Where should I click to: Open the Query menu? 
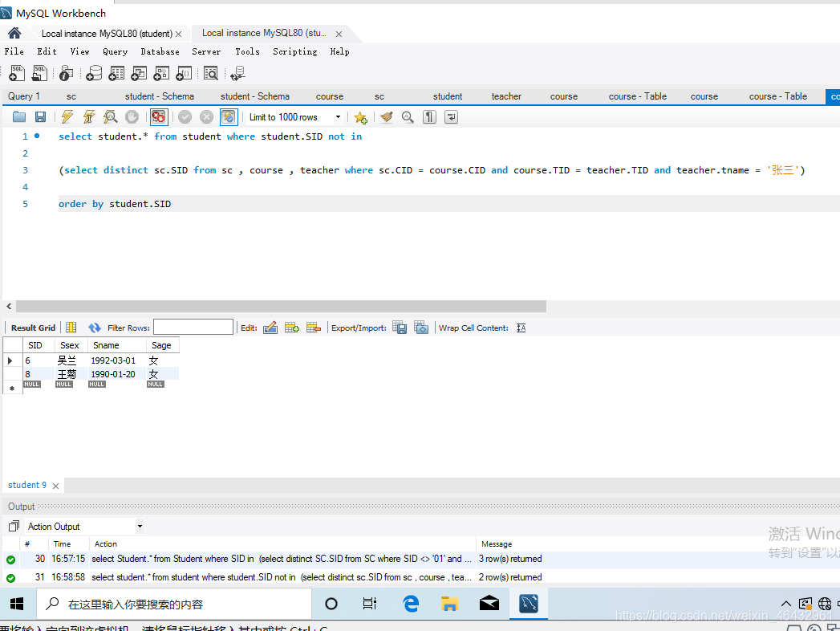tap(116, 51)
